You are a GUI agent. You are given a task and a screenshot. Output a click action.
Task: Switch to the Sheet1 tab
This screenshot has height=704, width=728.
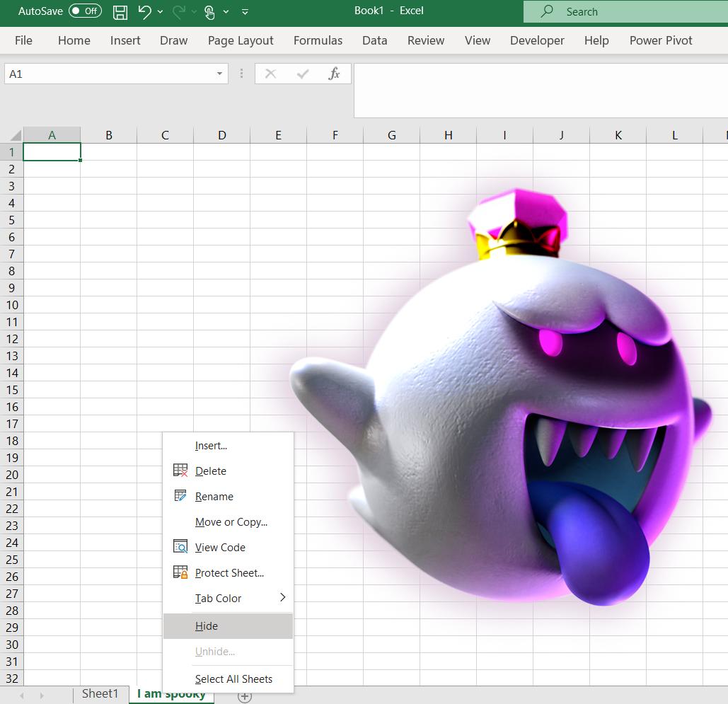tap(100, 693)
